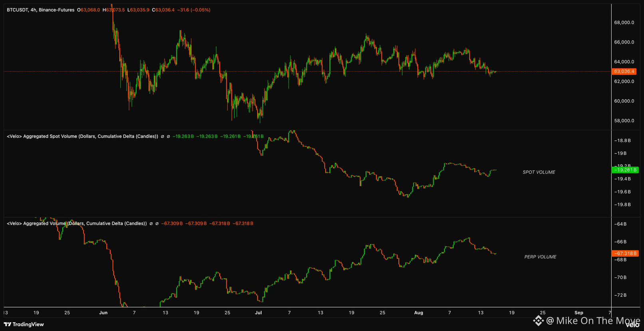Click second ∅ icon in Aggregated Volume perp legend

click(157, 223)
